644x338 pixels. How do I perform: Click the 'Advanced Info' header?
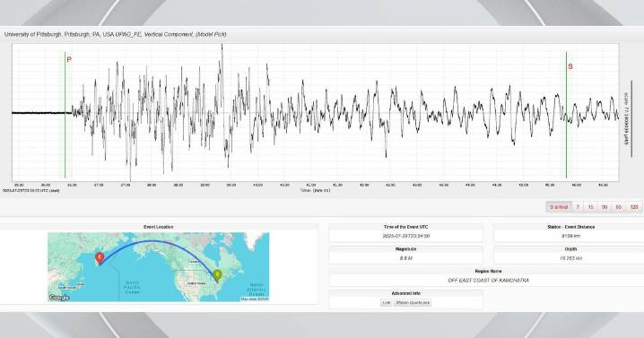pyautogui.click(x=405, y=293)
